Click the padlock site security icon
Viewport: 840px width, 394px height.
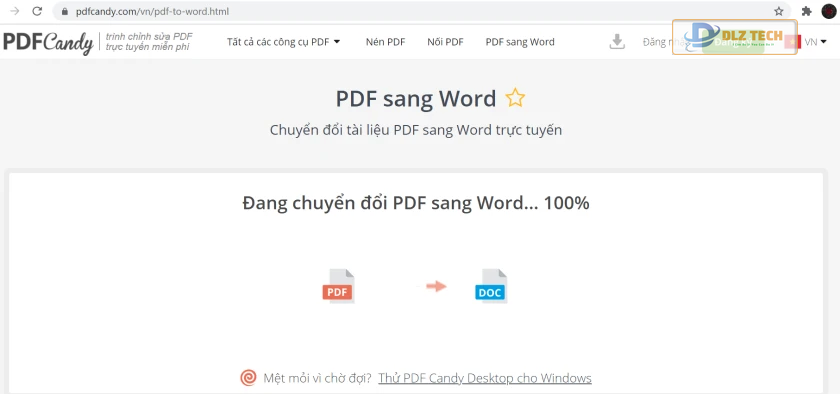pos(65,11)
